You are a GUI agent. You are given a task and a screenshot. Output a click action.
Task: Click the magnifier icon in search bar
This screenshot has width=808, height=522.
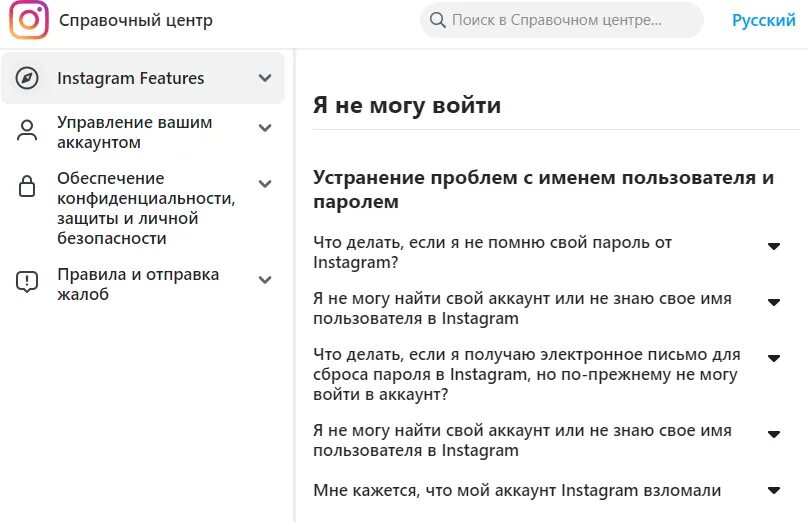437,20
